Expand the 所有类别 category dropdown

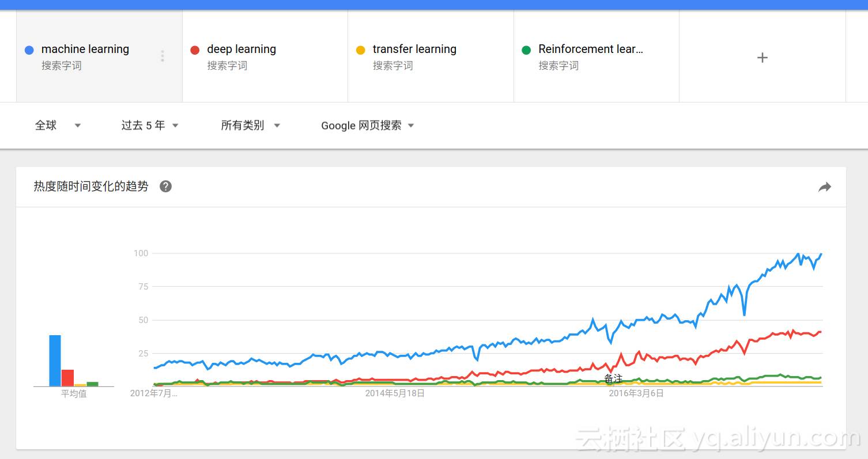(x=250, y=126)
